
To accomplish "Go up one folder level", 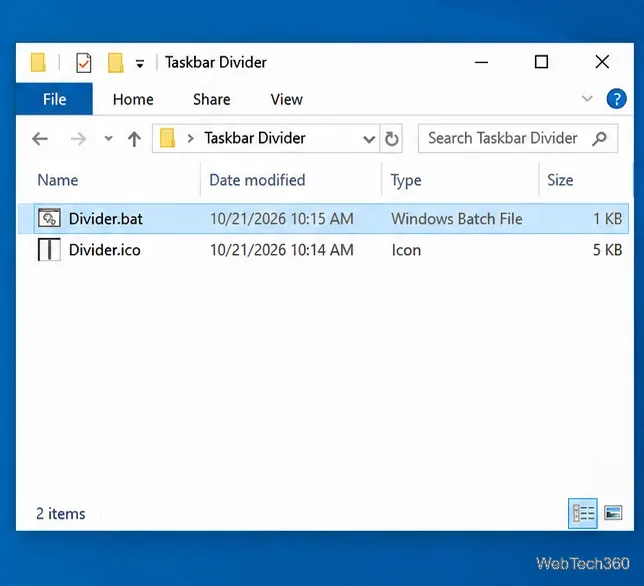I will pyautogui.click(x=134, y=139).
